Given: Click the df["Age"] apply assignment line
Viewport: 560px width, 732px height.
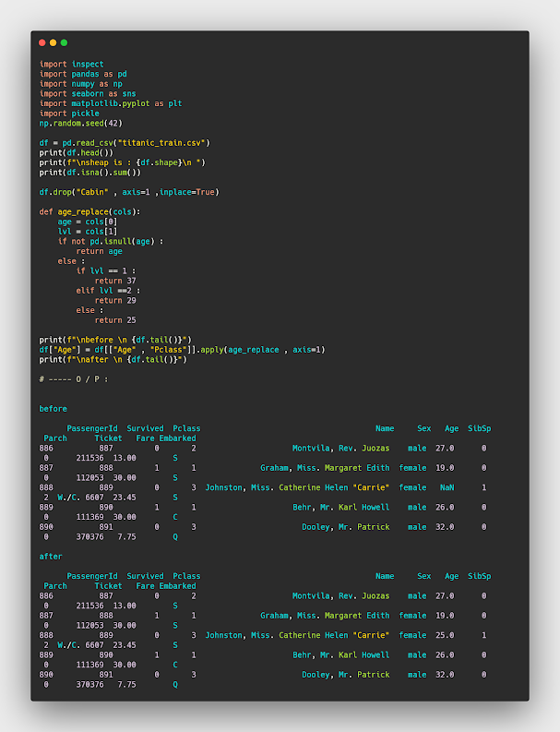Looking at the screenshot, I should coord(182,350).
